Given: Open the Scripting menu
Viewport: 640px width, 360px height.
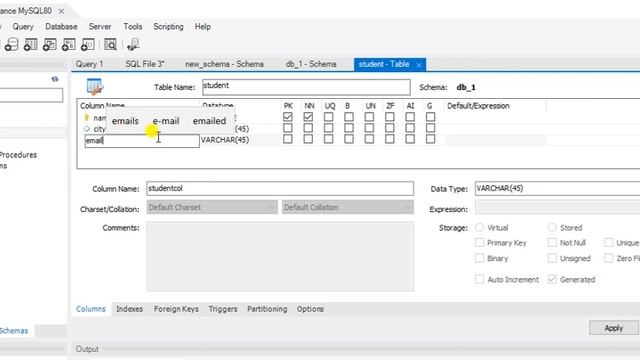Looking at the screenshot, I should [168, 27].
